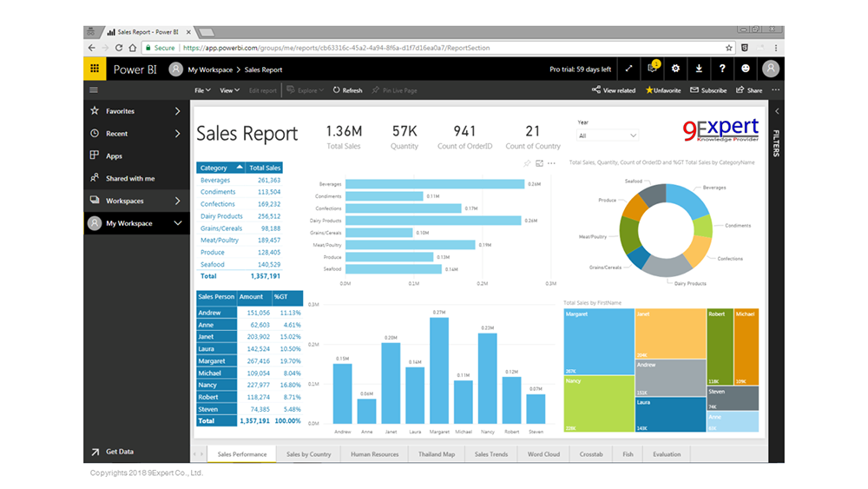Toggle Unfavorite star for this report
868x489 pixels.
663,90
